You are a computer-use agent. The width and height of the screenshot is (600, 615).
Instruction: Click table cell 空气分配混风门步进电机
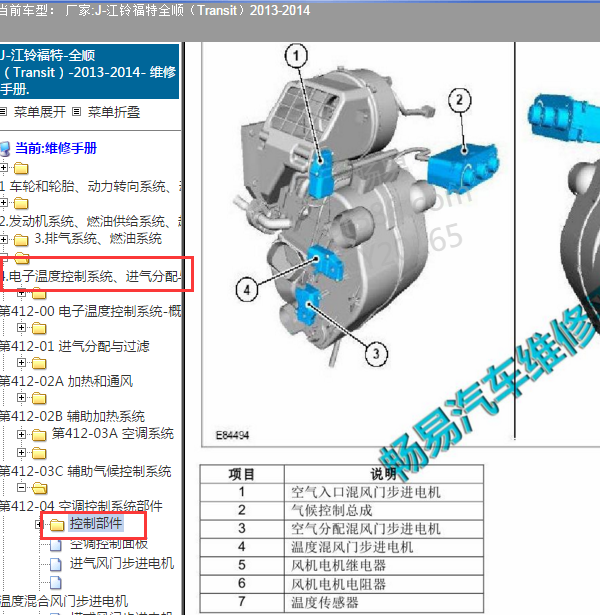[384, 529]
